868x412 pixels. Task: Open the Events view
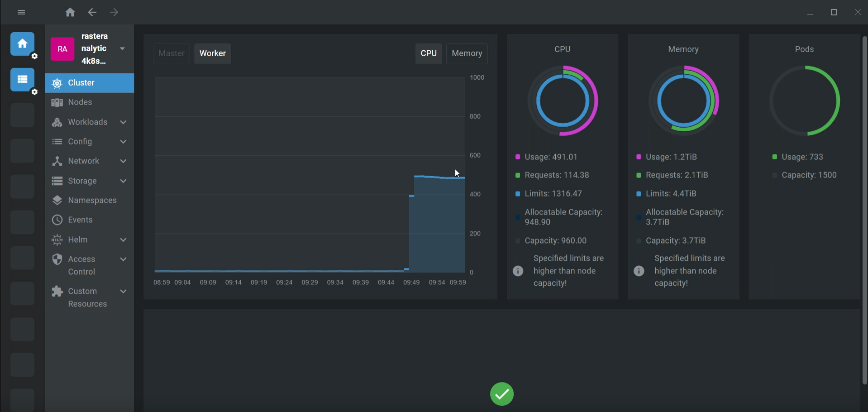point(80,220)
